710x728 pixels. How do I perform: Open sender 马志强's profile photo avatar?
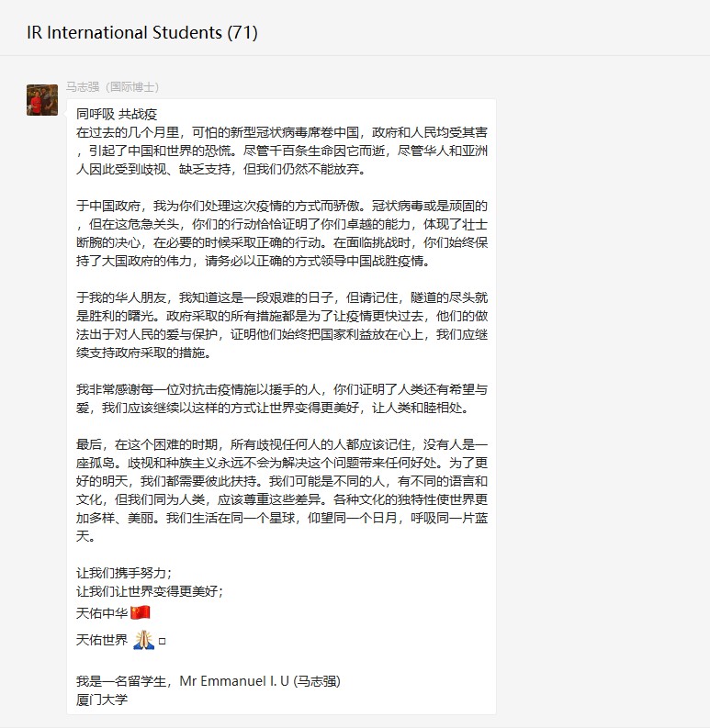coord(42,100)
